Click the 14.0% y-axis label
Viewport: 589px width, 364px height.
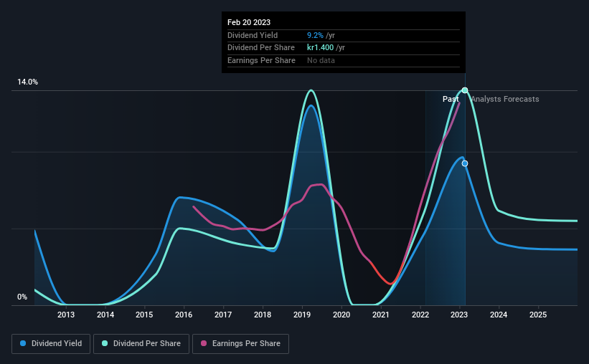(x=27, y=82)
